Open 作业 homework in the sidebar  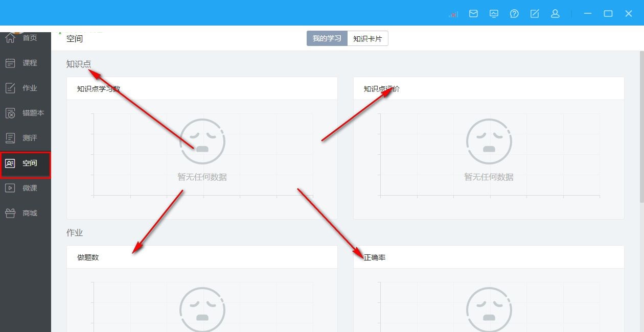point(25,88)
